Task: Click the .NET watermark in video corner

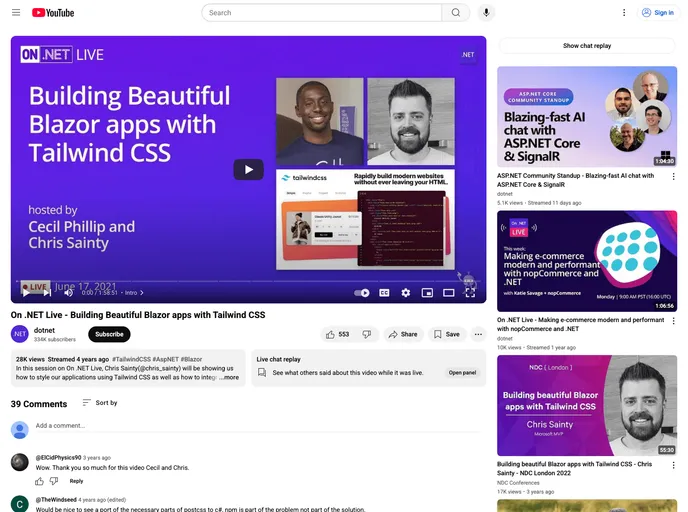Action: (468, 55)
